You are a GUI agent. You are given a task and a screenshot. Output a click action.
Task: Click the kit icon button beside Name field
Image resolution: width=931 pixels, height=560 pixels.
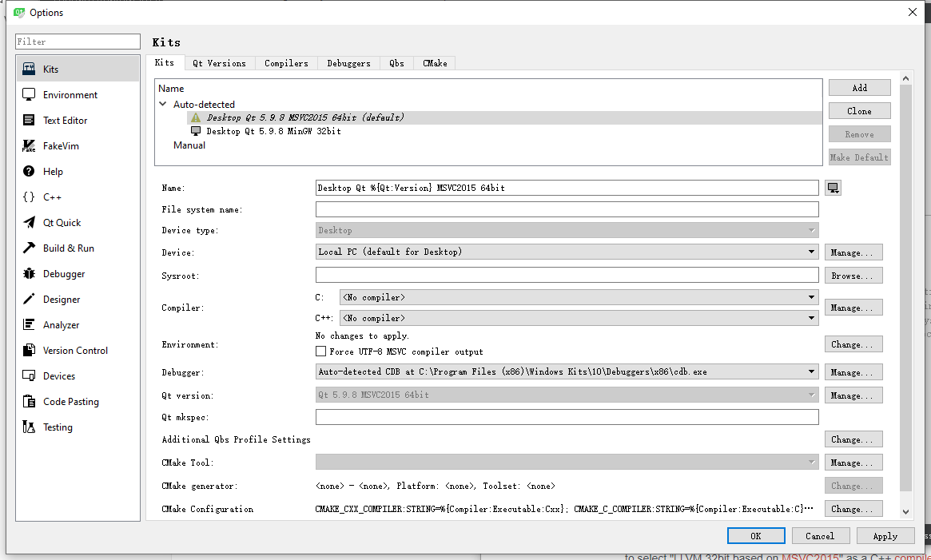(833, 188)
